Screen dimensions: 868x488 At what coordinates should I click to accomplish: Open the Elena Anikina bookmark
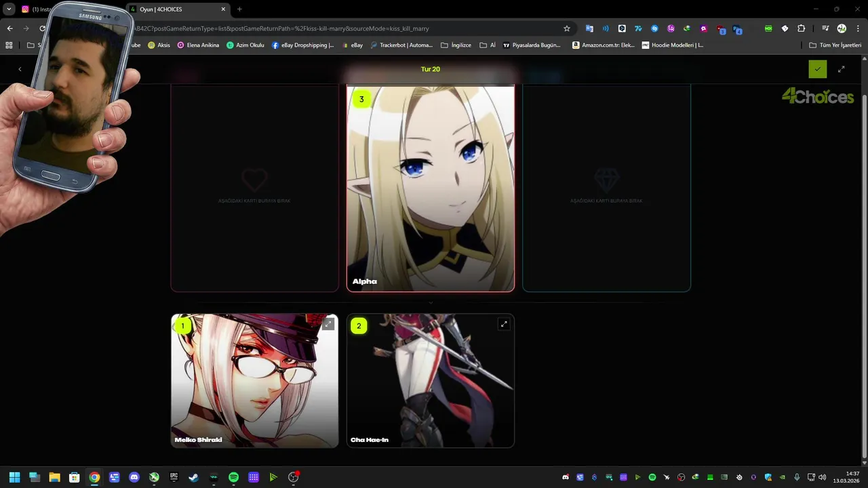pyautogui.click(x=198, y=45)
